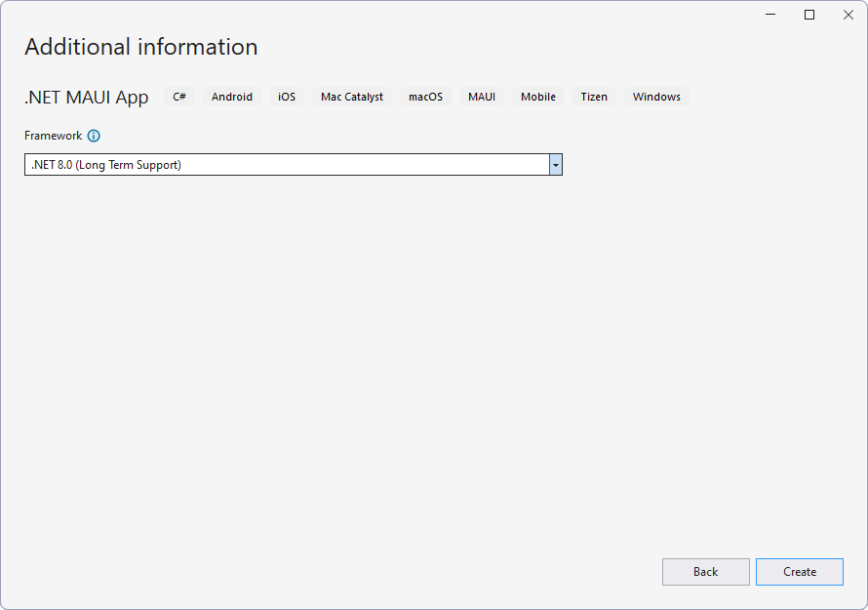868x610 pixels.
Task: Click the Framework field label
Action: pos(54,136)
